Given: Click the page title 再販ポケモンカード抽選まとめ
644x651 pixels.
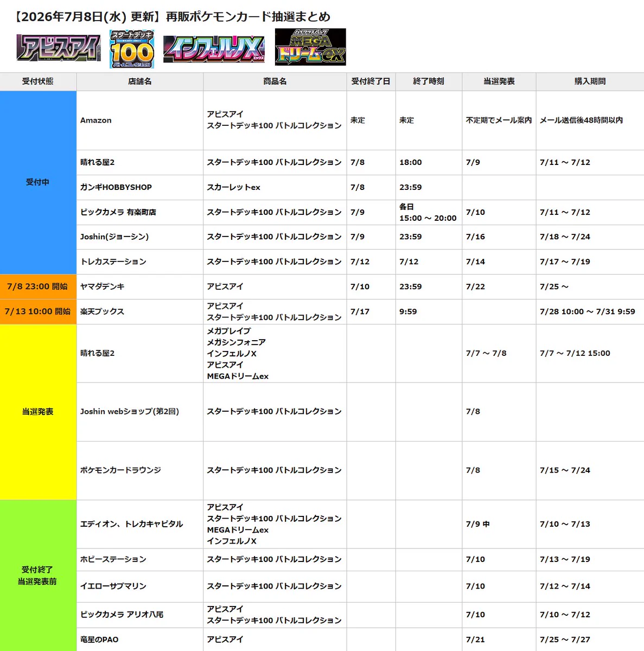Looking at the screenshot, I should point(248,17).
